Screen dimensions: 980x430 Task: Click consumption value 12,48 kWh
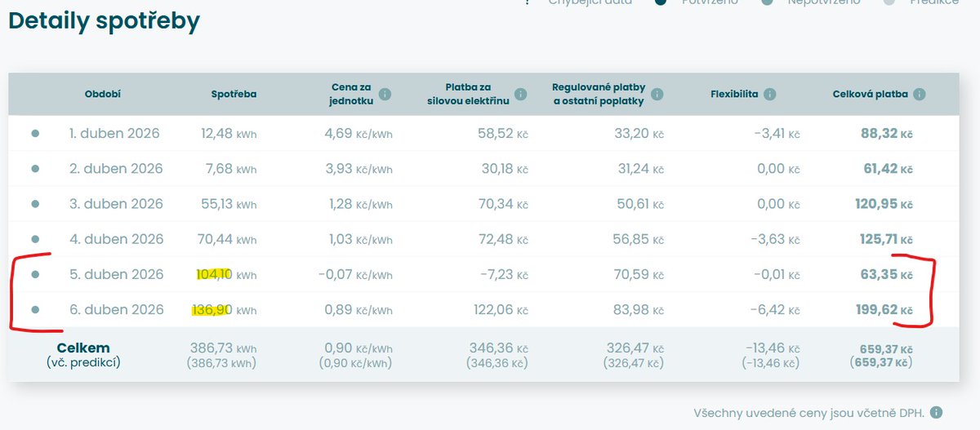click(x=229, y=133)
